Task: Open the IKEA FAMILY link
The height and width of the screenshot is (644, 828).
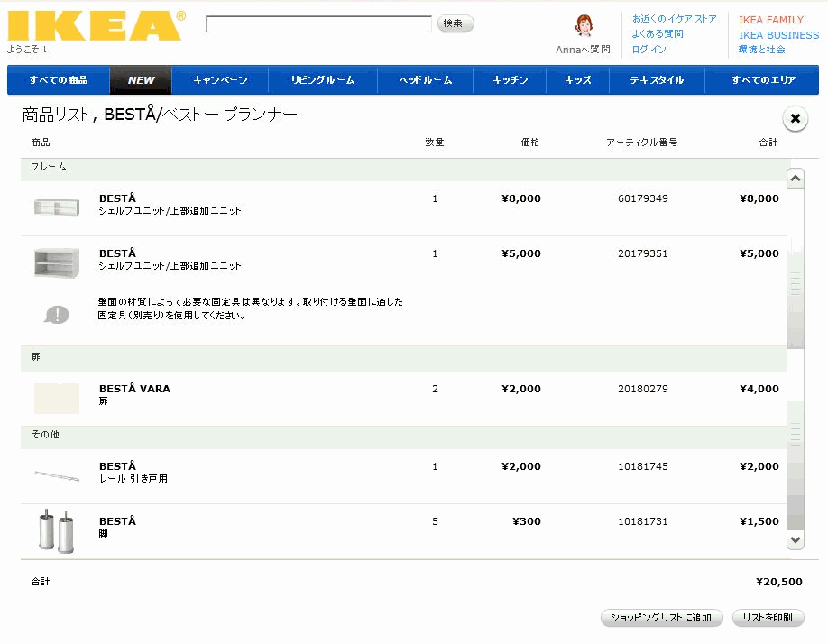Action: [771, 20]
